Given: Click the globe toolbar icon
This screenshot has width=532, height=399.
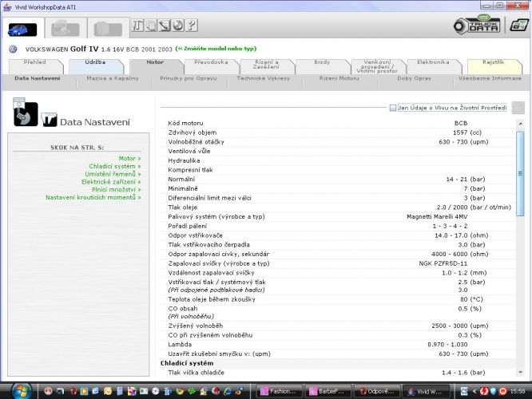Looking at the screenshot, I should click(x=178, y=26).
